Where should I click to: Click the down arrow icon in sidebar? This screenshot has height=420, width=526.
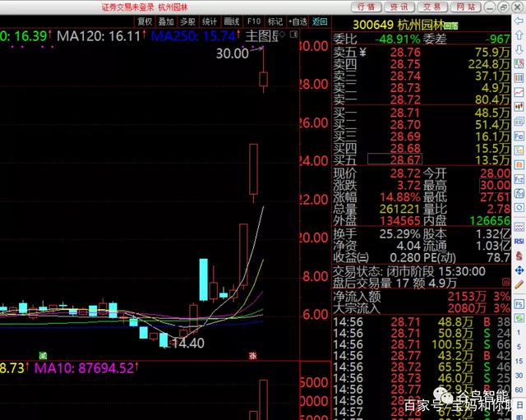[519, 49]
